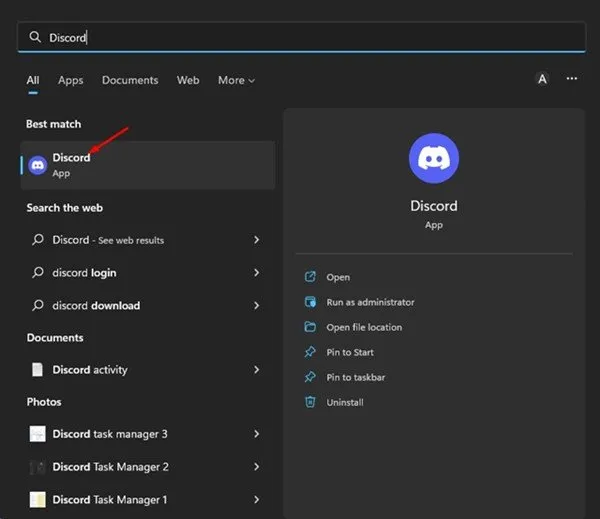Screen dimensions: 600x519
Task: Click the large Discord logo in details pane
Action: pos(434,158)
